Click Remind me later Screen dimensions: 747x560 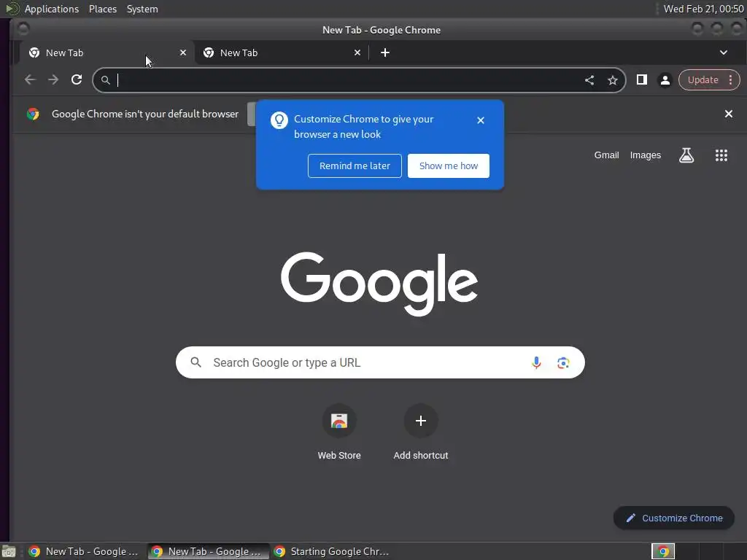[x=355, y=166]
